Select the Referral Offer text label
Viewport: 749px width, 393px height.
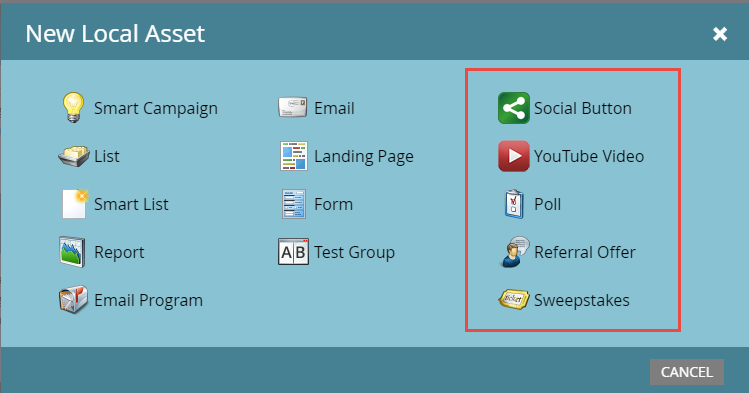click(585, 252)
